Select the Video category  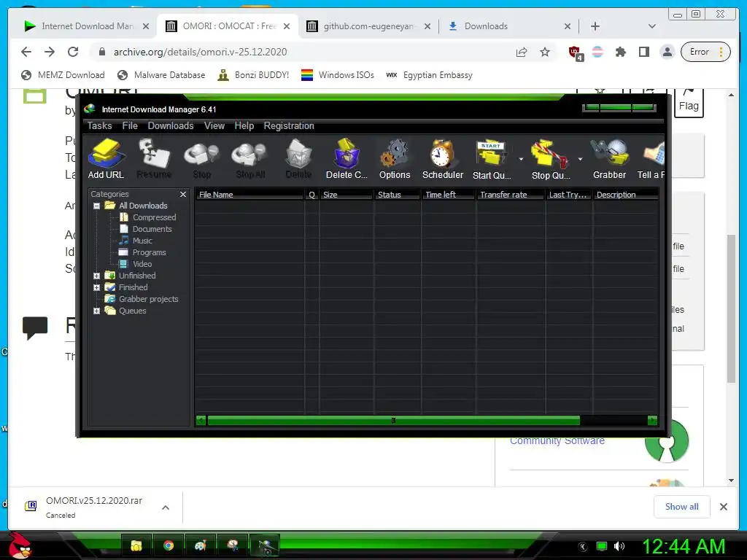142,264
